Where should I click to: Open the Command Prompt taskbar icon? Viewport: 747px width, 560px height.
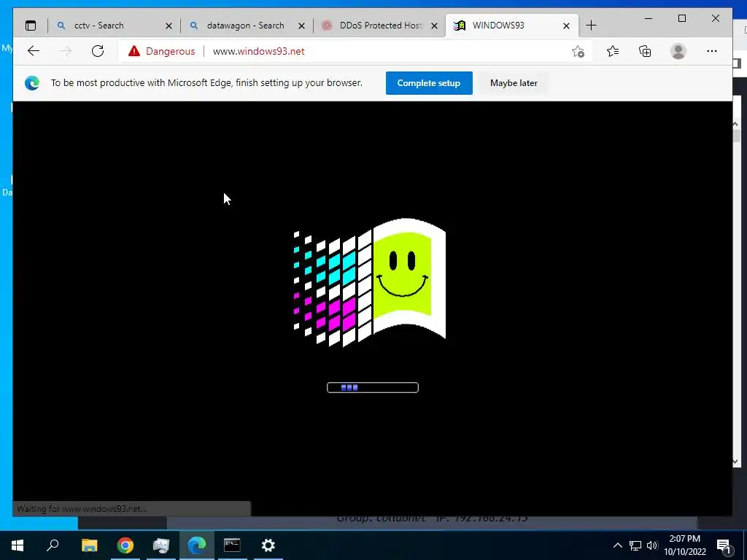click(232, 545)
